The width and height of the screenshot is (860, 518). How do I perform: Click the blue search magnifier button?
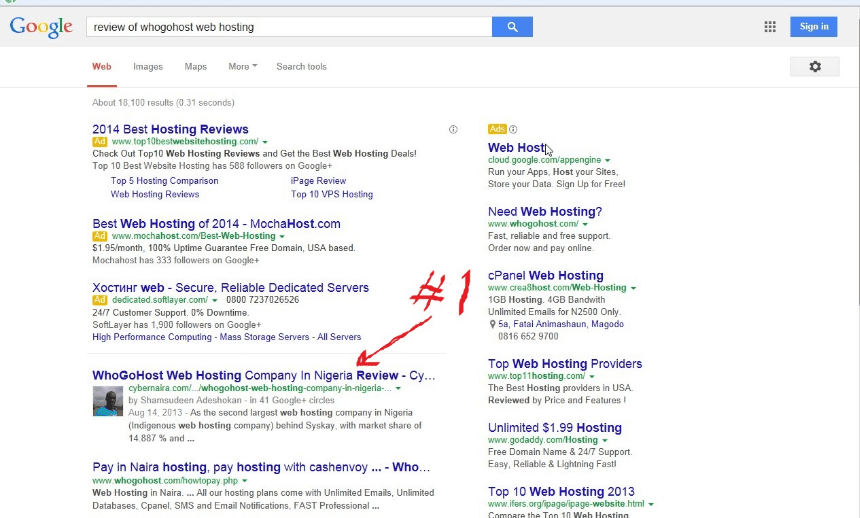[x=512, y=27]
